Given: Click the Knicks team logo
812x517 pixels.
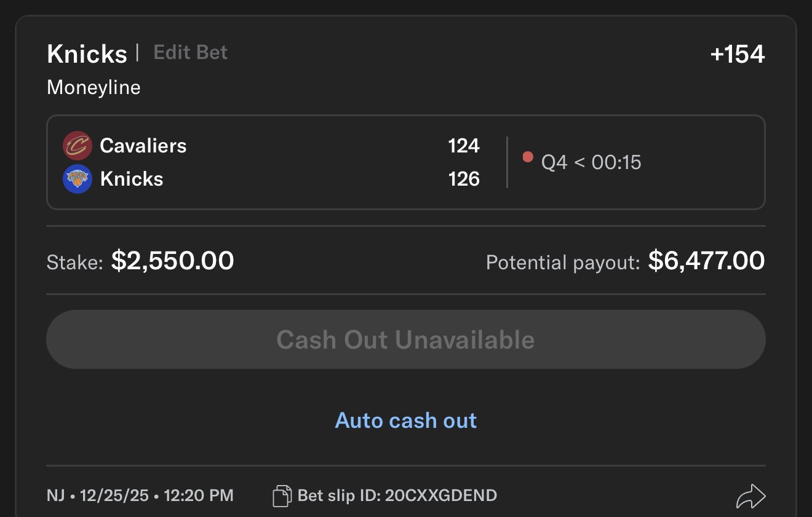Looking at the screenshot, I should (78, 179).
